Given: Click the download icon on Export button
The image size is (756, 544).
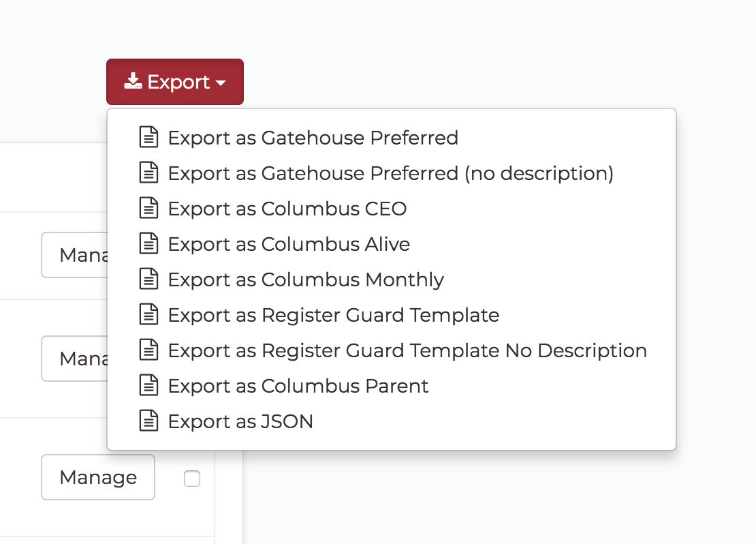Looking at the screenshot, I should (x=133, y=81).
